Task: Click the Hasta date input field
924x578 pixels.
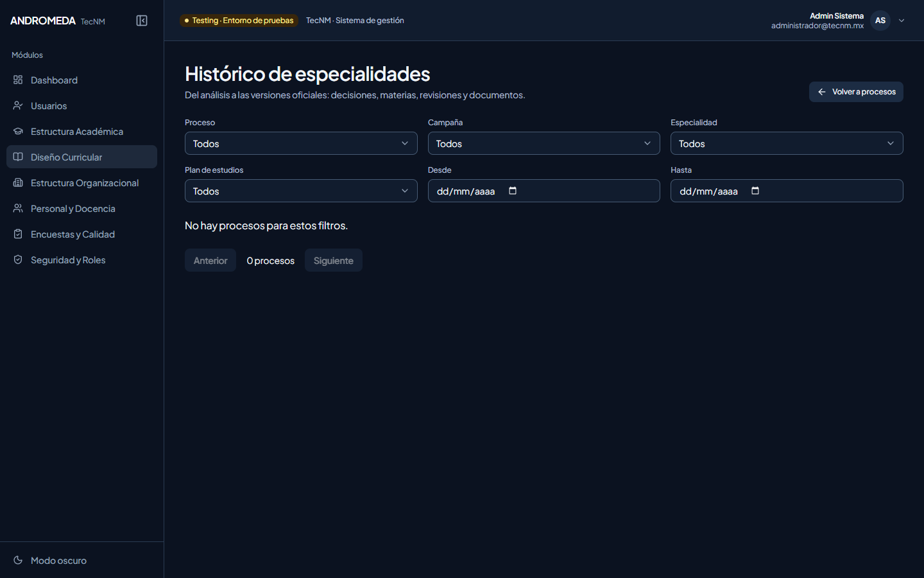Action: [x=787, y=191]
